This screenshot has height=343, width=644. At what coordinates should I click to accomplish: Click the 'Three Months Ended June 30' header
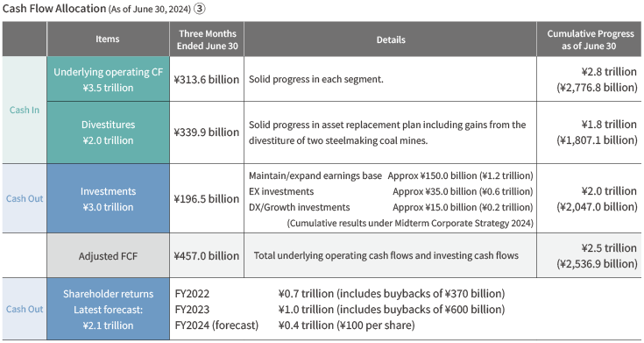click(207, 39)
